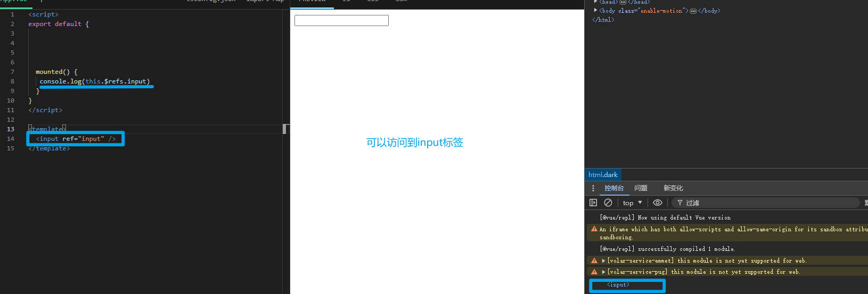
Task: Click the closing </script> tag in the editor
Action: point(45,110)
